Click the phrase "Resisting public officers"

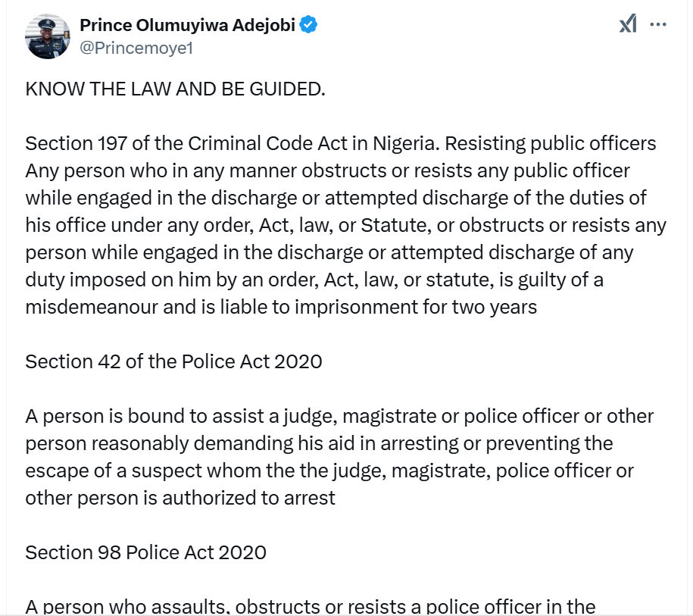click(561, 144)
